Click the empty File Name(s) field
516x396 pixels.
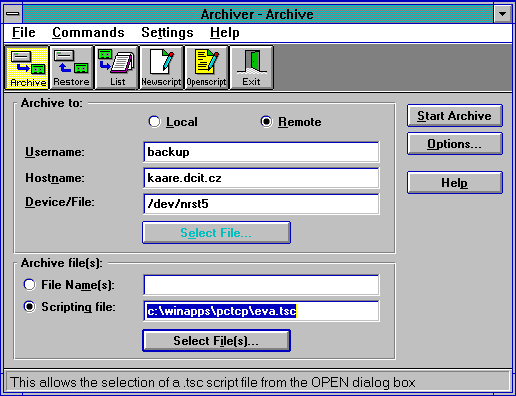point(261,285)
